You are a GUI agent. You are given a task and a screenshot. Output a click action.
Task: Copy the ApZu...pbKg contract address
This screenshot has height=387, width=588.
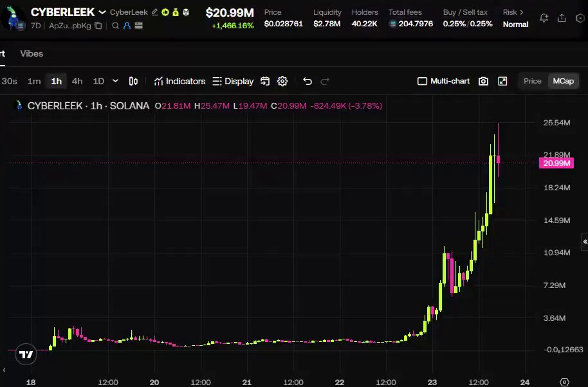click(x=98, y=26)
